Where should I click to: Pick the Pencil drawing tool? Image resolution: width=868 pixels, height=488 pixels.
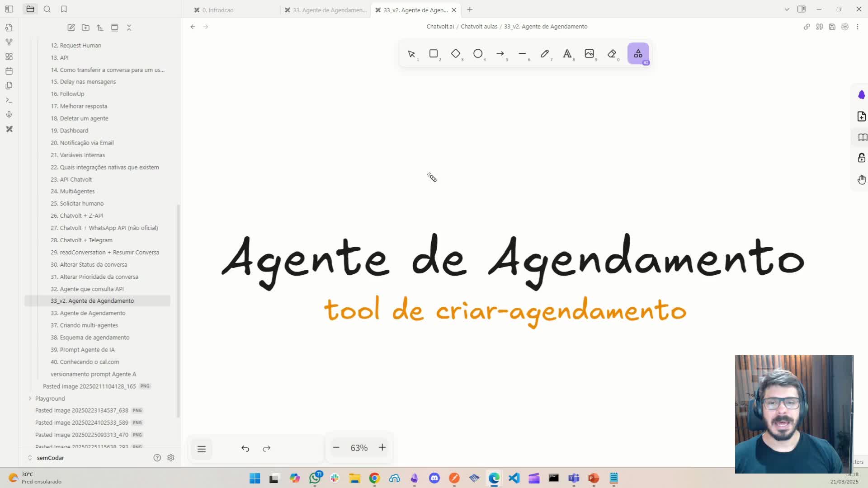[545, 54]
